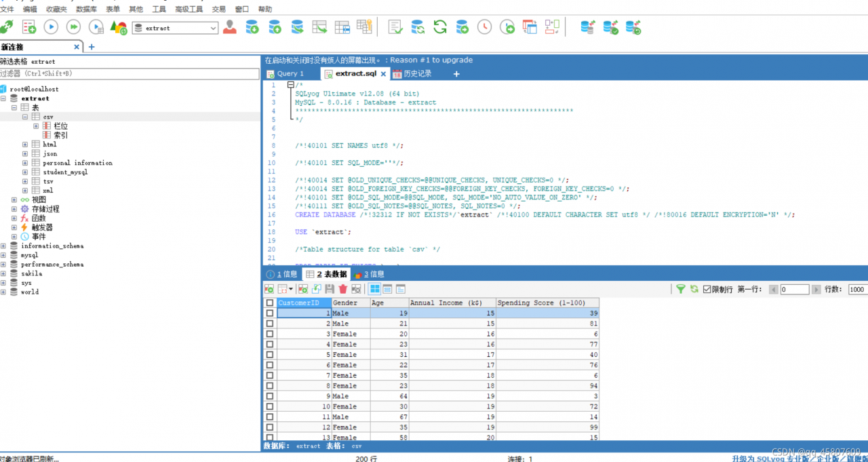
Task: Select the student_mysql table
Action: [x=65, y=172]
